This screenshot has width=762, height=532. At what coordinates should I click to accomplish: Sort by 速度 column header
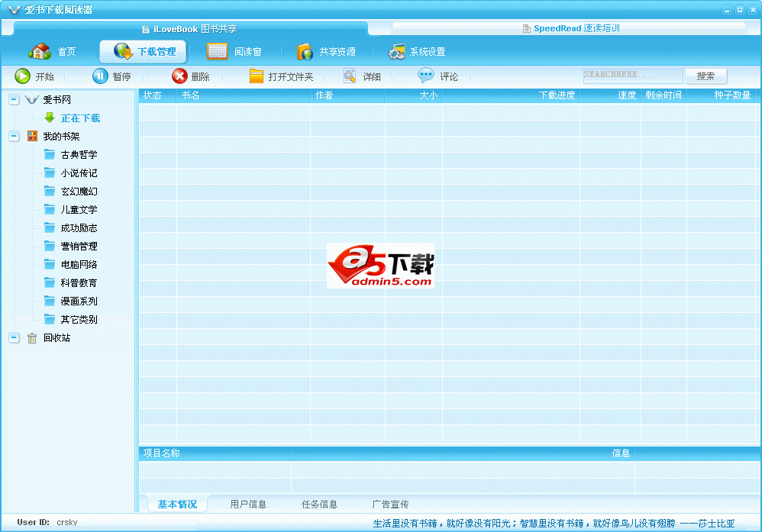[x=610, y=95]
